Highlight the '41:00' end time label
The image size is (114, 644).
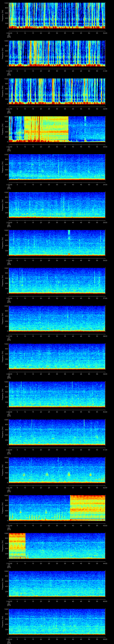(x=105, y=450)
